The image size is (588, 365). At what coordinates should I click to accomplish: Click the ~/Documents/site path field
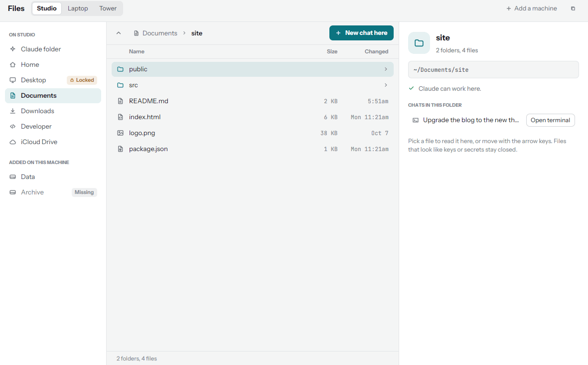[x=493, y=70]
